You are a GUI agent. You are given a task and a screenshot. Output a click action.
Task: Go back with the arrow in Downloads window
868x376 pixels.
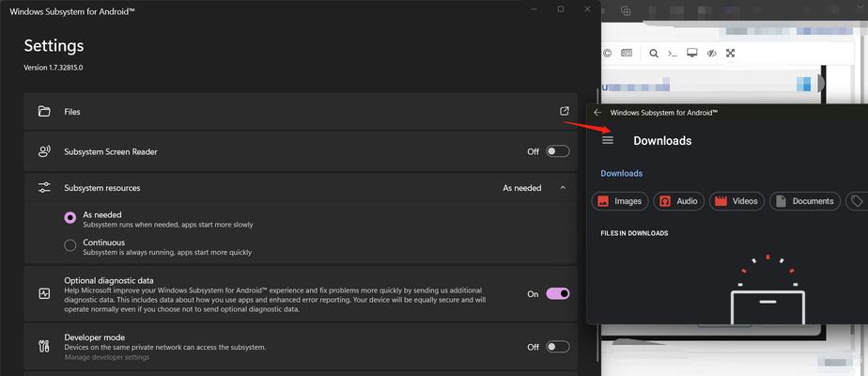click(597, 113)
